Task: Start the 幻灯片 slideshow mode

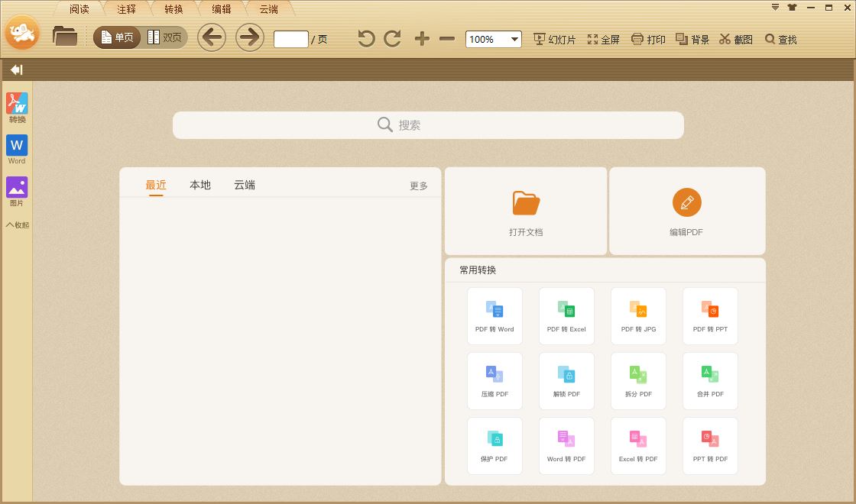Action: [555, 40]
